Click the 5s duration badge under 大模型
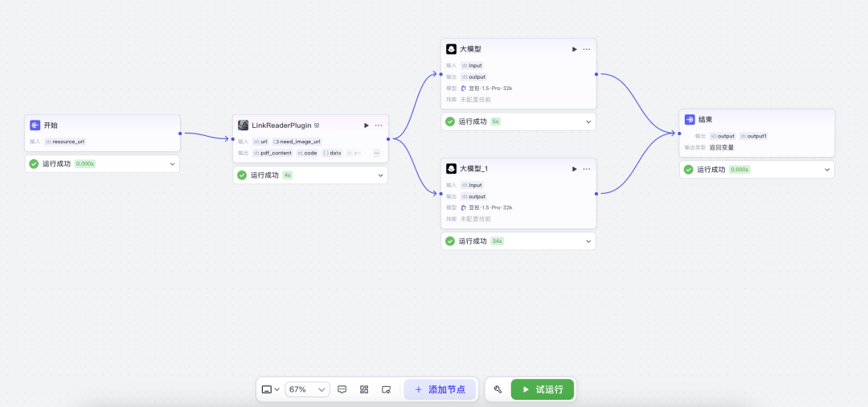868x407 pixels. pyautogui.click(x=495, y=121)
